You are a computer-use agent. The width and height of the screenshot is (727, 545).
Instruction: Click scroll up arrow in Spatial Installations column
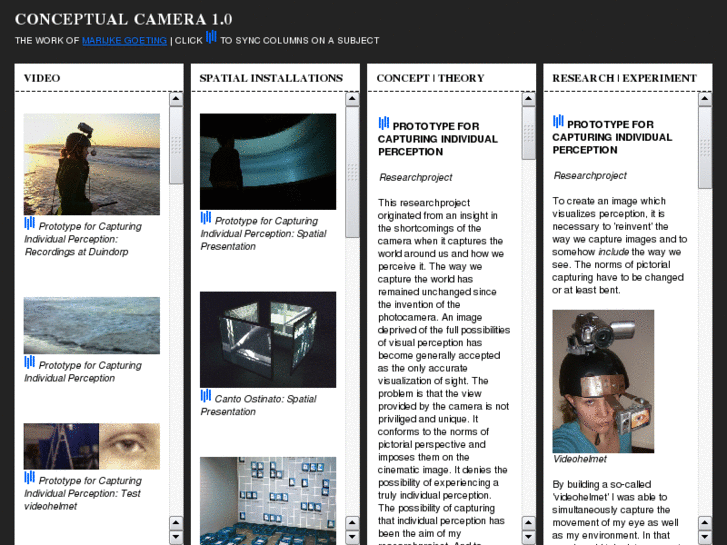click(x=352, y=100)
